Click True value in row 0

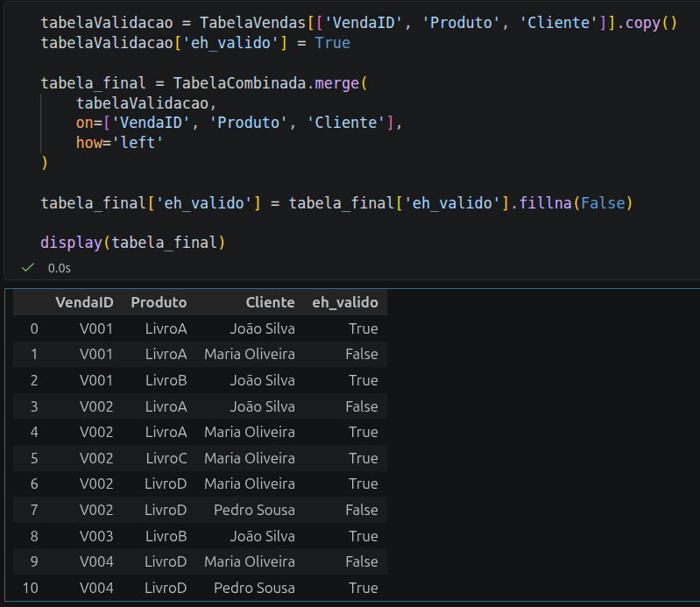(x=364, y=329)
